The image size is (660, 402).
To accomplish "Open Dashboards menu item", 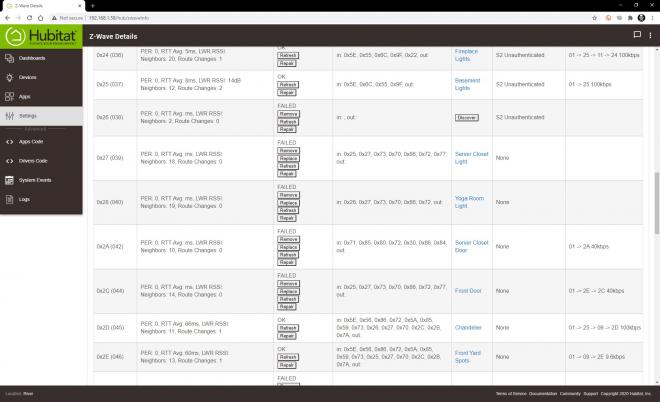I will pyautogui.click(x=32, y=58).
